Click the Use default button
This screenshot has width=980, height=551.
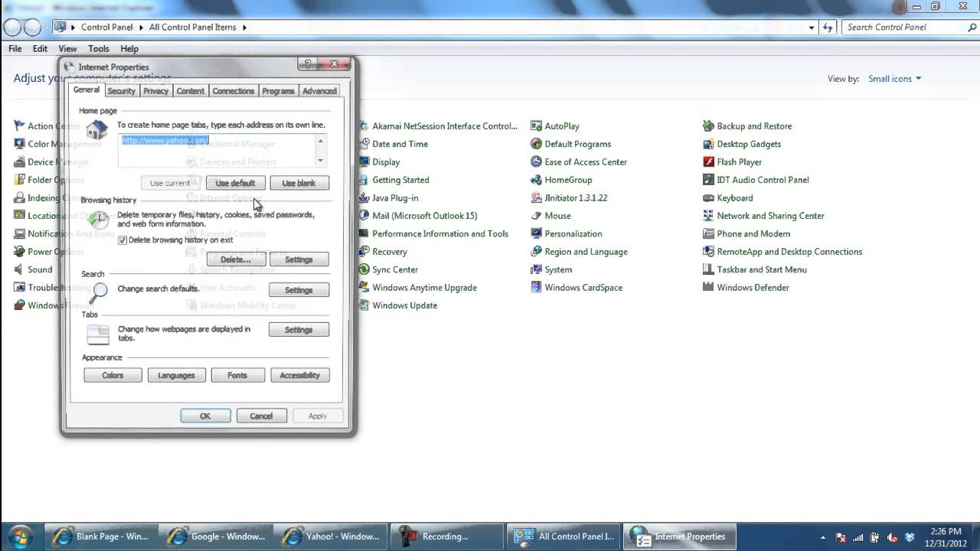[235, 183]
